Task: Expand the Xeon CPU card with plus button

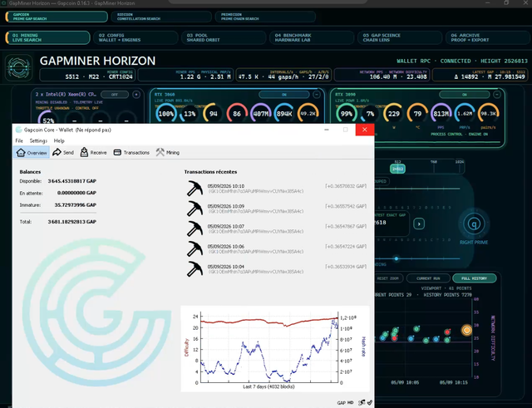Action: pos(136,95)
